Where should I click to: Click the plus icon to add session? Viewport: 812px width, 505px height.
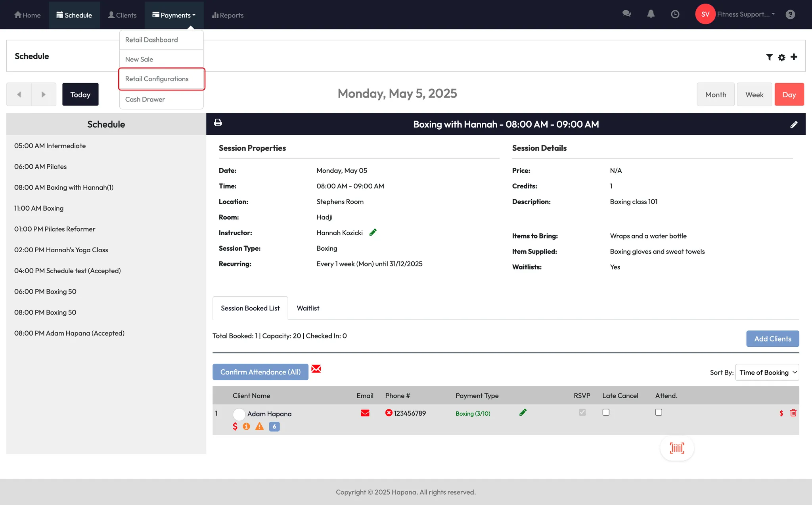pyautogui.click(x=794, y=57)
